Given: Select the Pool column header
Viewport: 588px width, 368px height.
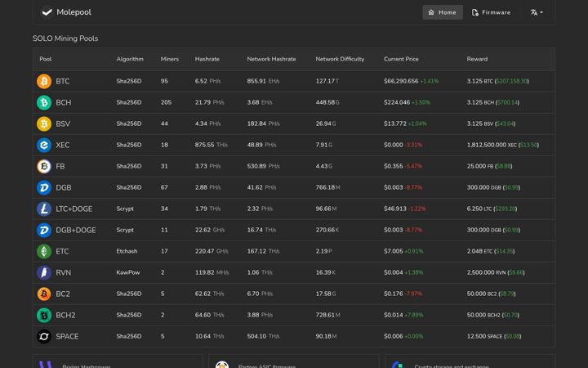Looking at the screenshot, I should pos(46,59).
